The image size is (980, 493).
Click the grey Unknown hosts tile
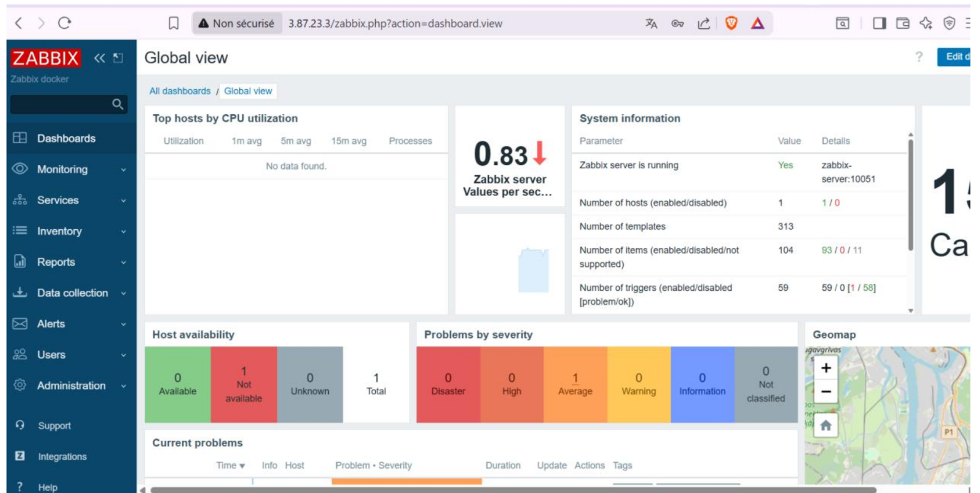pyautogui.click(x=310, y=384)
